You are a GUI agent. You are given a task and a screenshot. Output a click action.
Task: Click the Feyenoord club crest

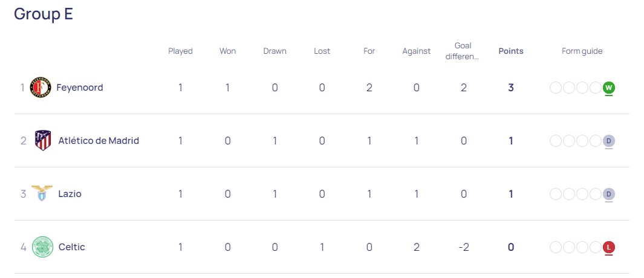(41, 88)
